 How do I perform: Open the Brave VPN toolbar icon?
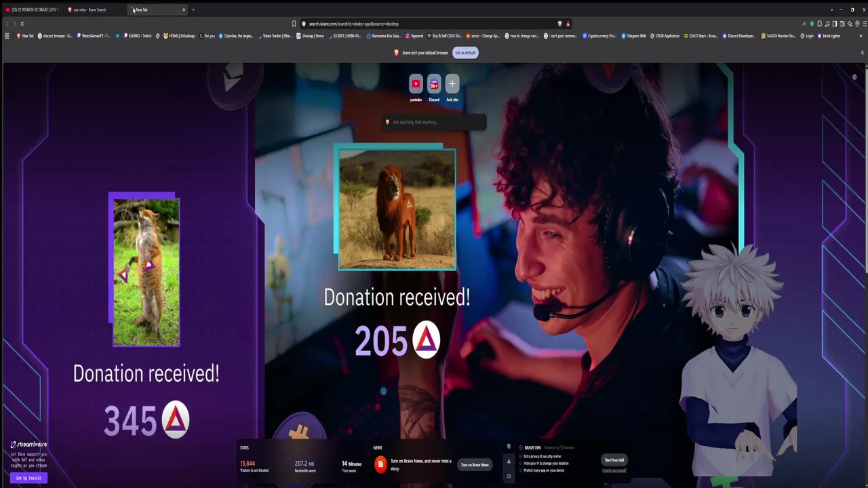pos(857,24)
